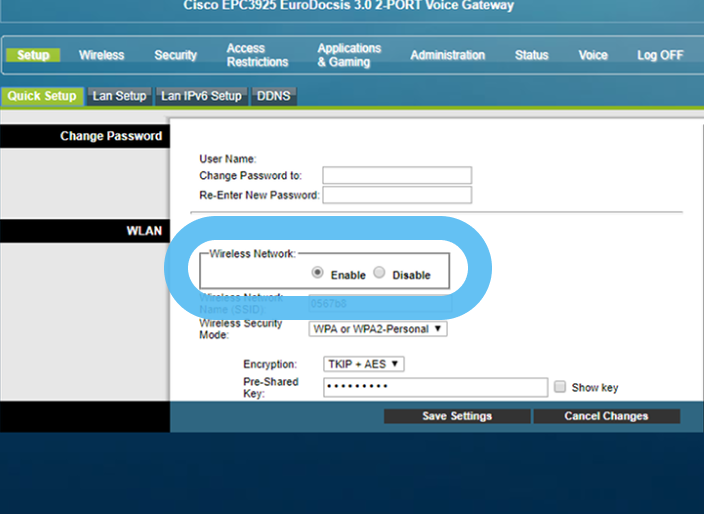The width and height of the screenshot is (704, 514).
Task: Click the Pre-Shared Key input field
Action: (x=435, y=387)
